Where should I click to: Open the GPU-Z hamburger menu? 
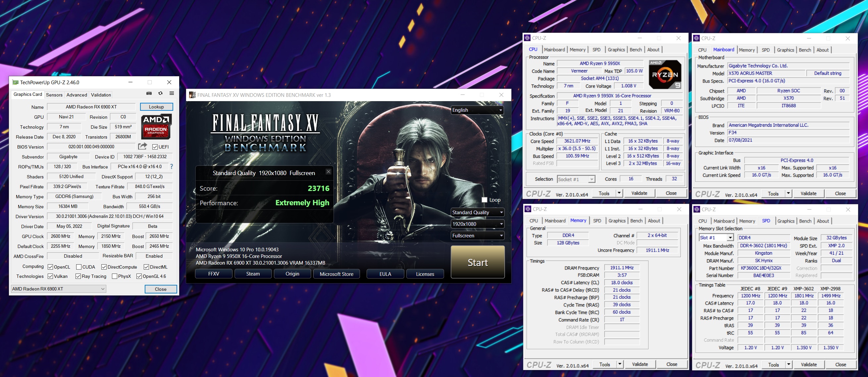[x=172, y=94]
